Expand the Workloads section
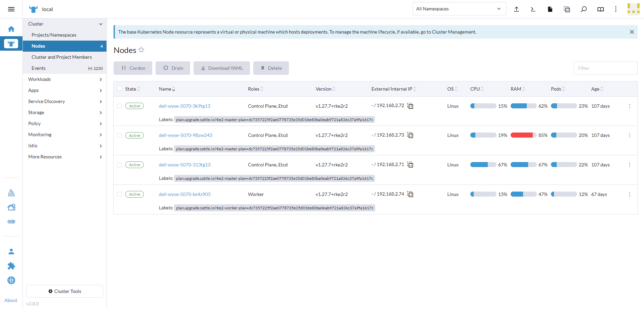Screen dimensions: 644x309 [65, 79]
